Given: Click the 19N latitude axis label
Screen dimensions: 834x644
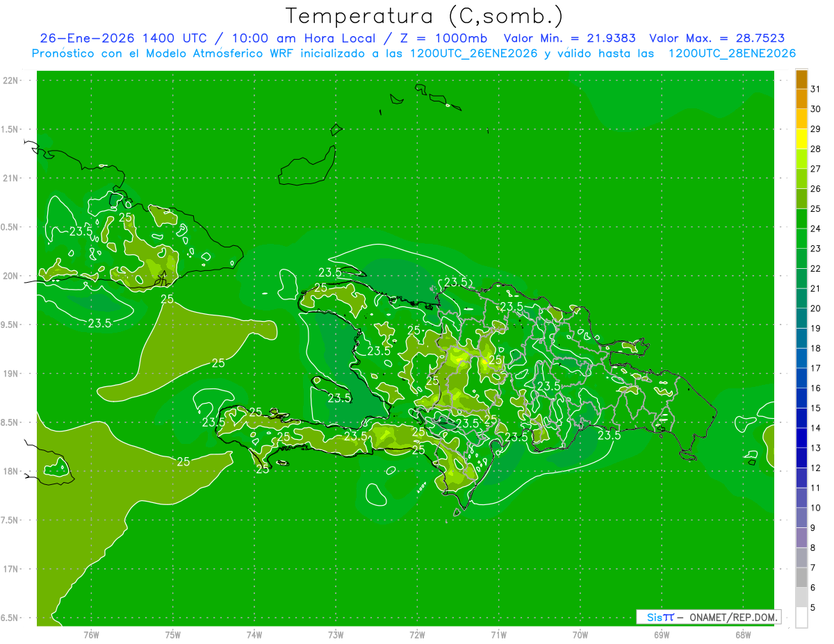Looking at the screenshot, I should (x=12, y=374).
